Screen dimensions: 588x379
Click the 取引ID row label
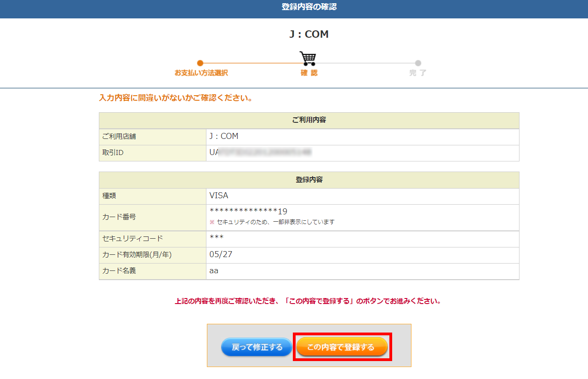[x=113, y=153]
